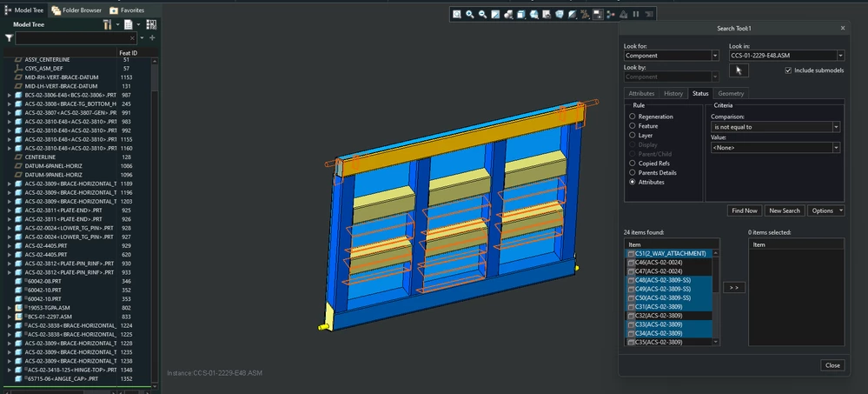Click the Find Now button

[x=745, y=210]
